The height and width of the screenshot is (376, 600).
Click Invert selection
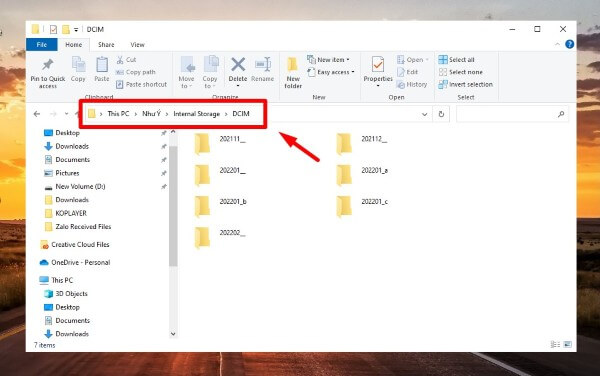pyautogui.click(x=466, y=84)
